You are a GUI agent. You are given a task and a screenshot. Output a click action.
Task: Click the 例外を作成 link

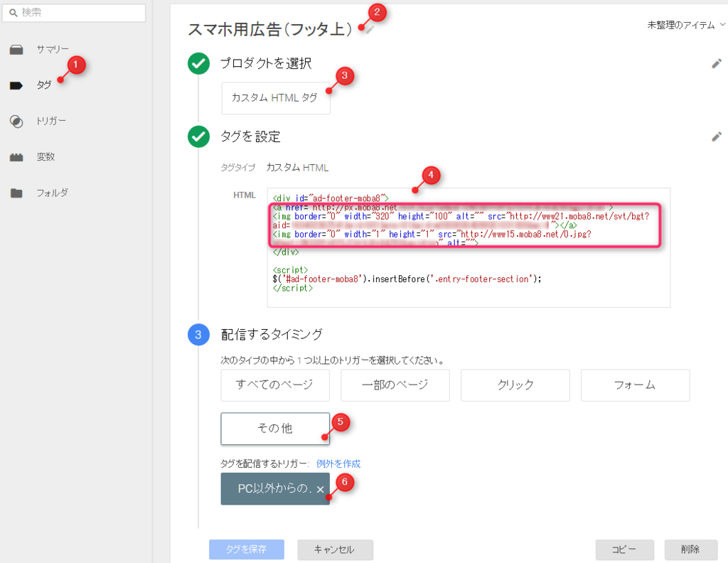click(341, 463)
